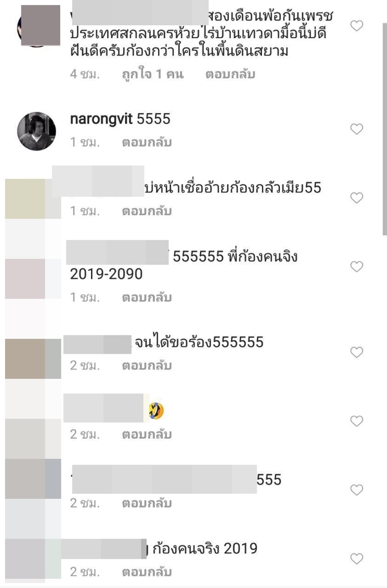This screenshot has width=387, height=588.
Task: Like the comment ending with พื้นดินสยาม
Action: [357, 26]
